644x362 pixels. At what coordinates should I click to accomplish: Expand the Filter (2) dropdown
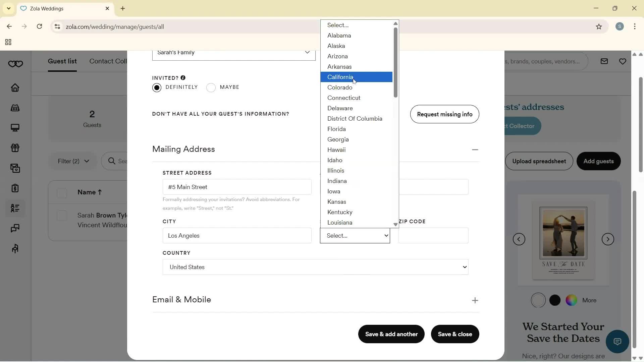[x=72, y=161]
